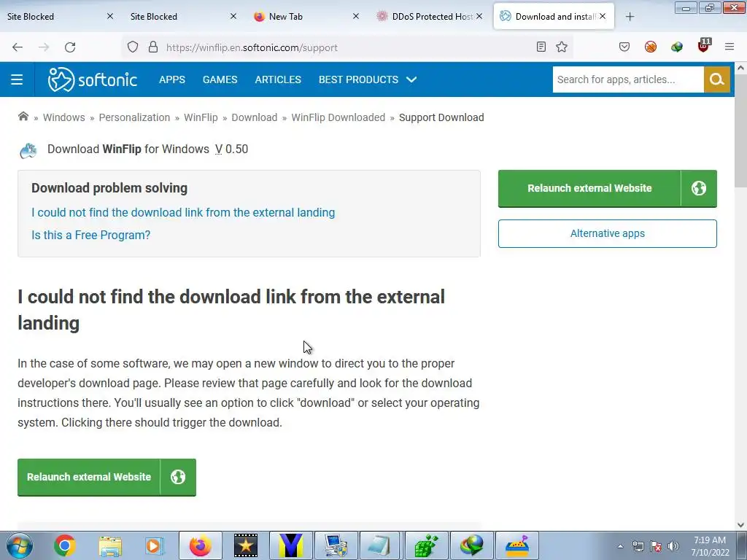Open the Firefox hamburger application menu
This screenshot has height=560, width=747.
(x=729, y=47)
